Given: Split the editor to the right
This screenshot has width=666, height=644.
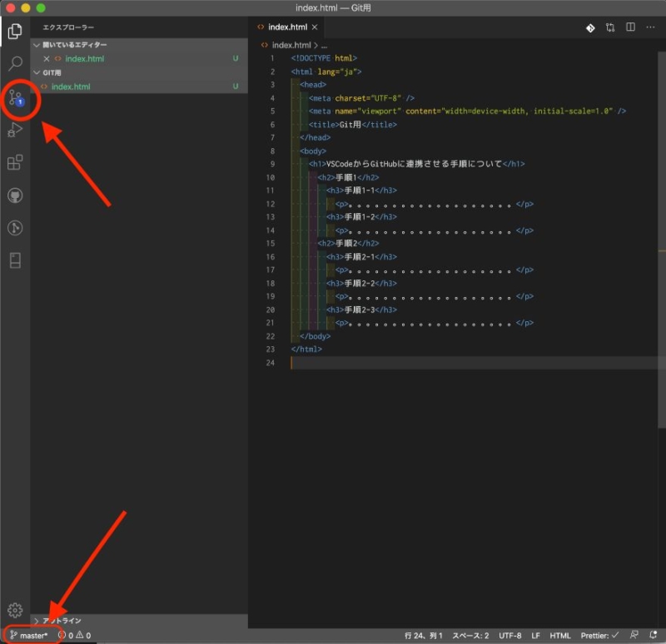Looking at the screenshot, I should pyautogui.click(x=631, y=27).
